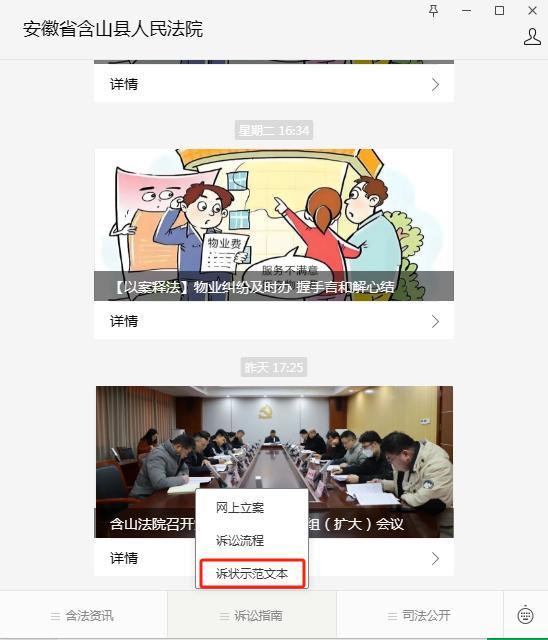Switch to keyboard input icon
Viewport: 548px width, 640px height.
[x=525, y=615]
